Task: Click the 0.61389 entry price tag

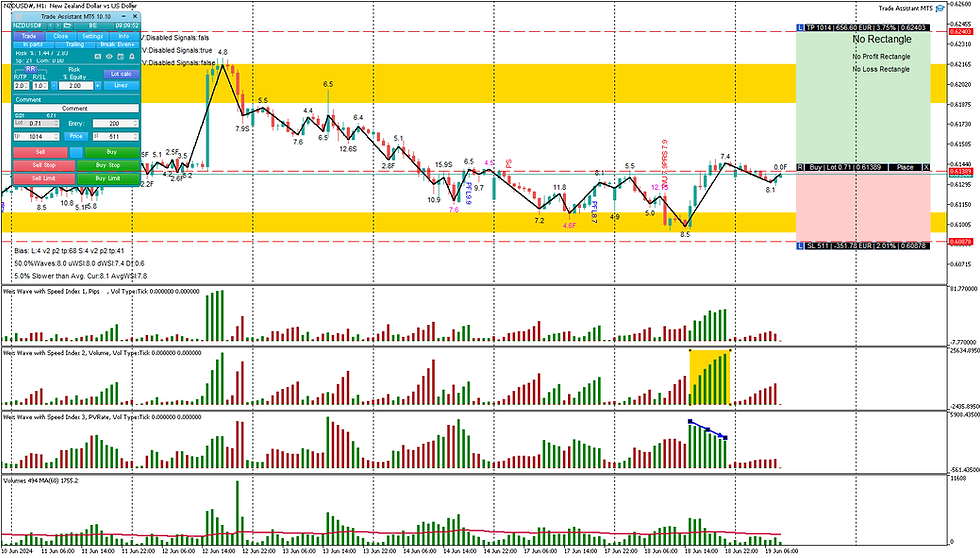Action: (x=960, y=172)
